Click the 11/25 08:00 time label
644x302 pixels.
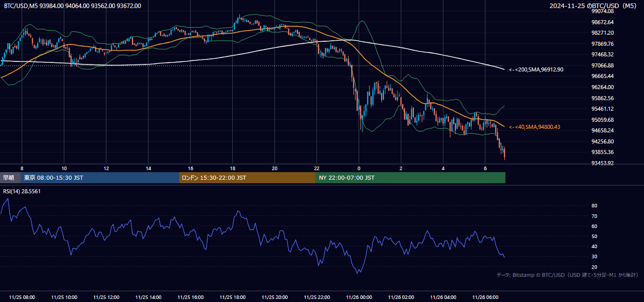coord(22,297)
